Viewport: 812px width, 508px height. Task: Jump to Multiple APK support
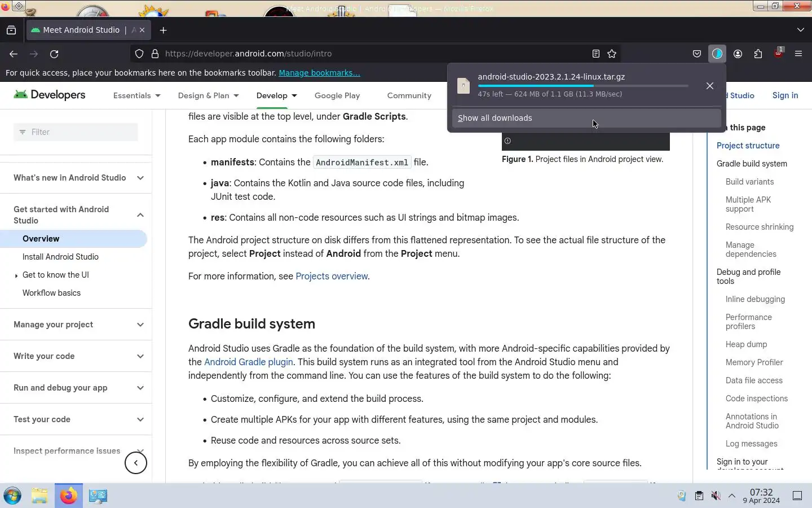[748, 204]
